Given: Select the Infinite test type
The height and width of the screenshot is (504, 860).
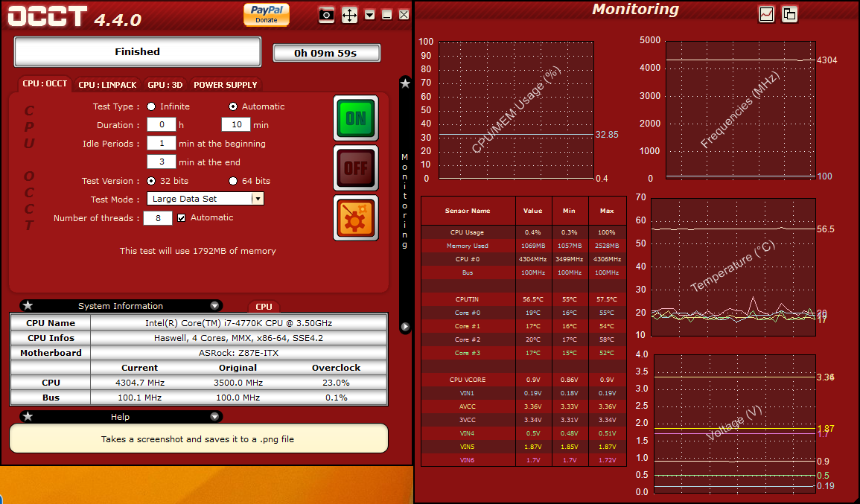Looking at the screenshot, I should click(151, 106).
